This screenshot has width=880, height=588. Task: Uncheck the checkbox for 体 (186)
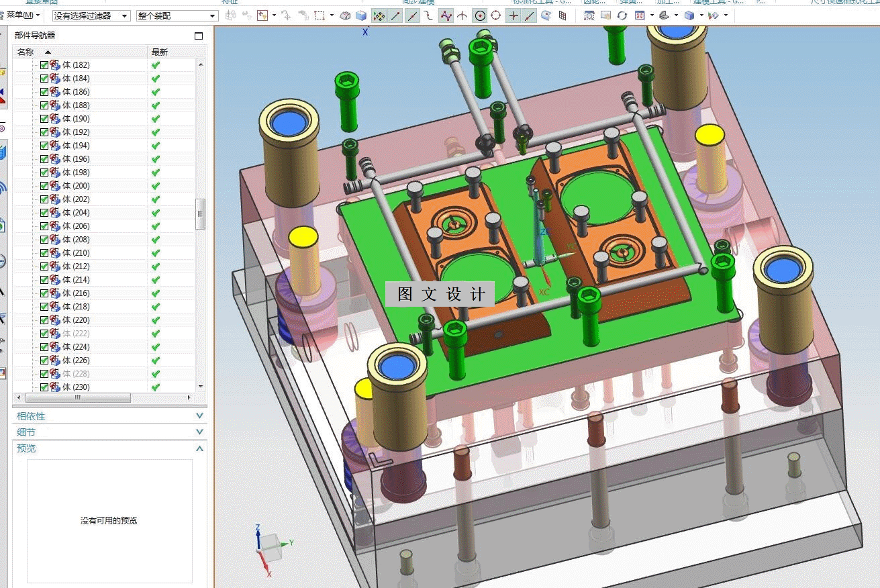[44, 92]
